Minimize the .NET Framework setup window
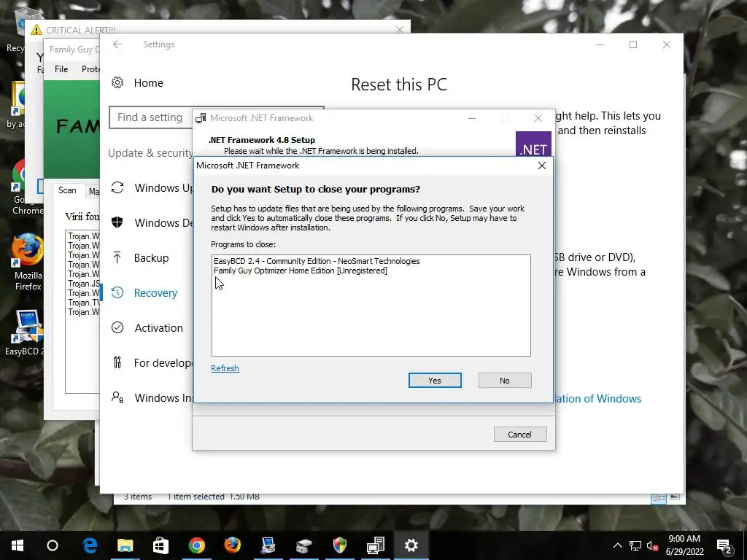 (472, 118)
